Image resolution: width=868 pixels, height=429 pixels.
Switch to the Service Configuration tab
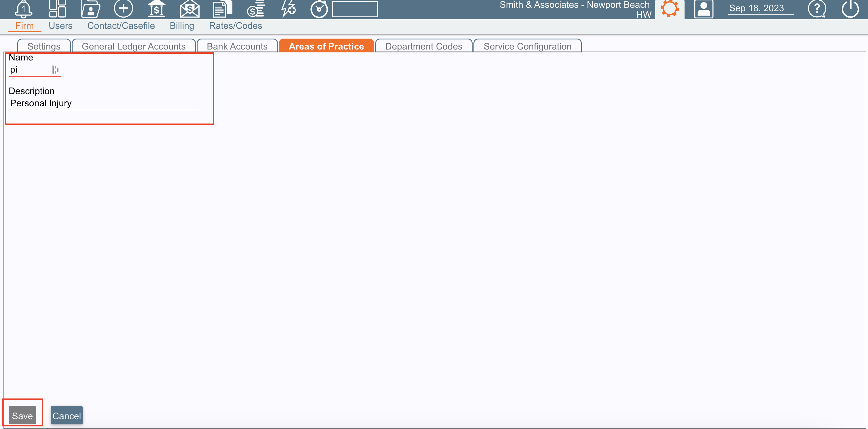527,46
